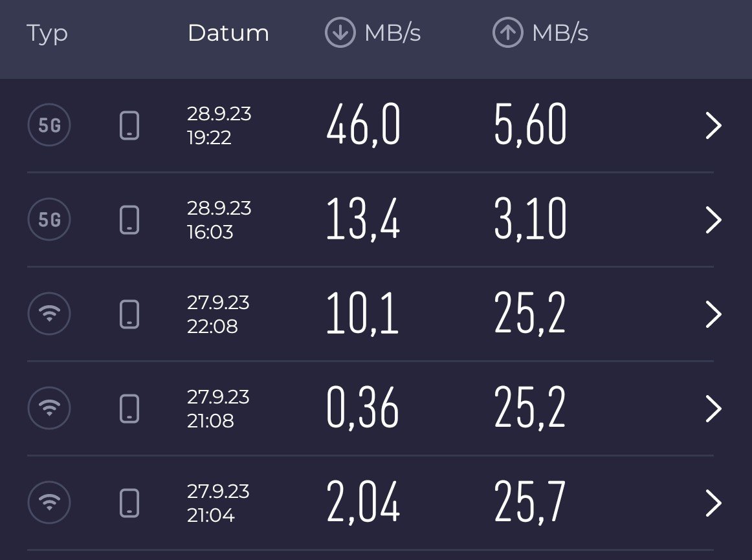Click the Wi-Fi icon for the 21:08 test
752x560 pixels.
(x=49, y=408)
